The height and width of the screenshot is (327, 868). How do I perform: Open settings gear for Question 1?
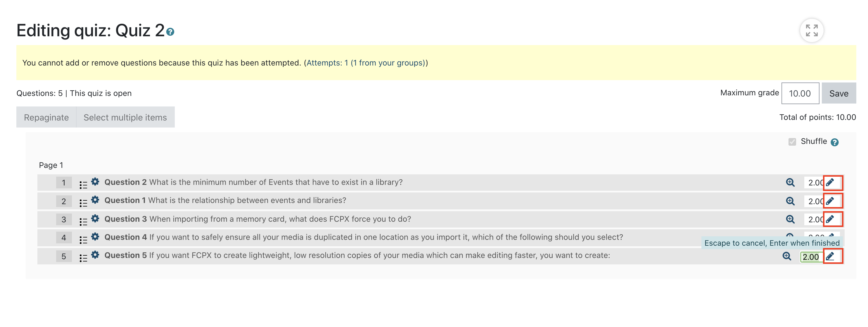click(x=95, y=200)
